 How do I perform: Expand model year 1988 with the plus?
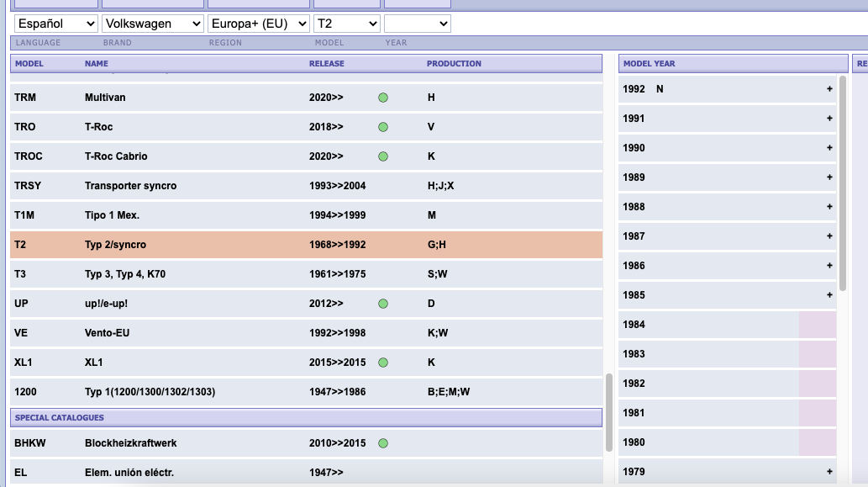point(829,207)
